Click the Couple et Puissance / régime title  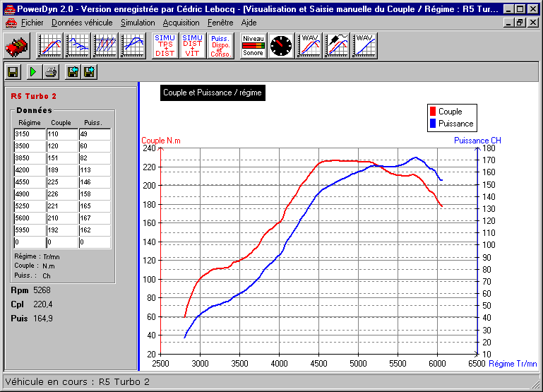(x=212, y=93)
